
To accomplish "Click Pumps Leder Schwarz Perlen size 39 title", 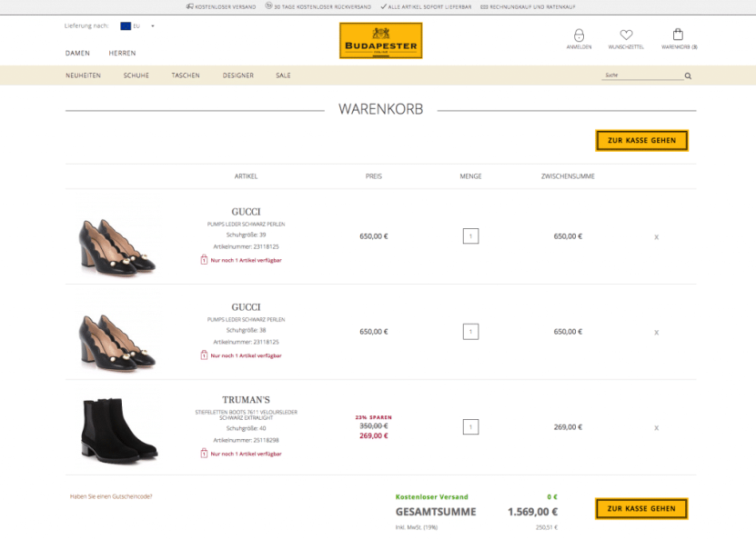I will pos(246,224).
